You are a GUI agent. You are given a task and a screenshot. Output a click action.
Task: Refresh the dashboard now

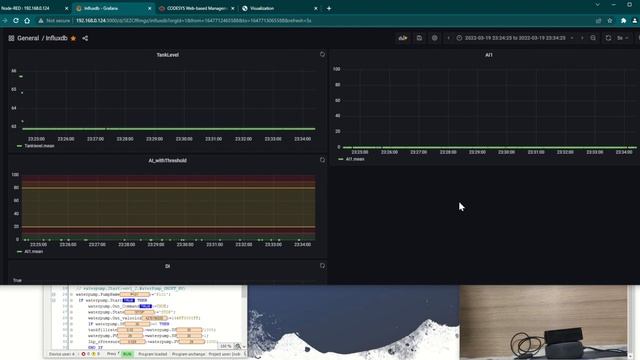pos(608,38)
